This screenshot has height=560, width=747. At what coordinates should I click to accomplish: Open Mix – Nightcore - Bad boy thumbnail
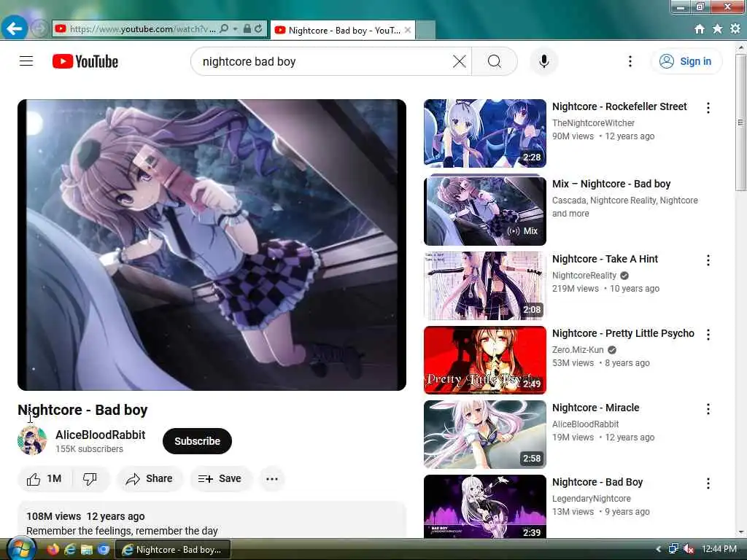[x=484, y=211]
